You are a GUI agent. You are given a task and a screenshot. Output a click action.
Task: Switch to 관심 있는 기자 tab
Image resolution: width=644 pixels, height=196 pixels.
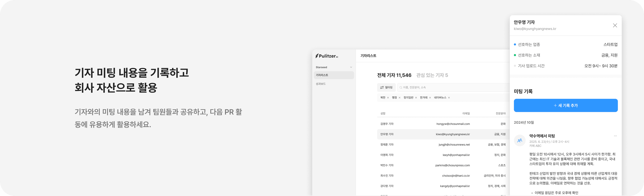tap(432, 75)
